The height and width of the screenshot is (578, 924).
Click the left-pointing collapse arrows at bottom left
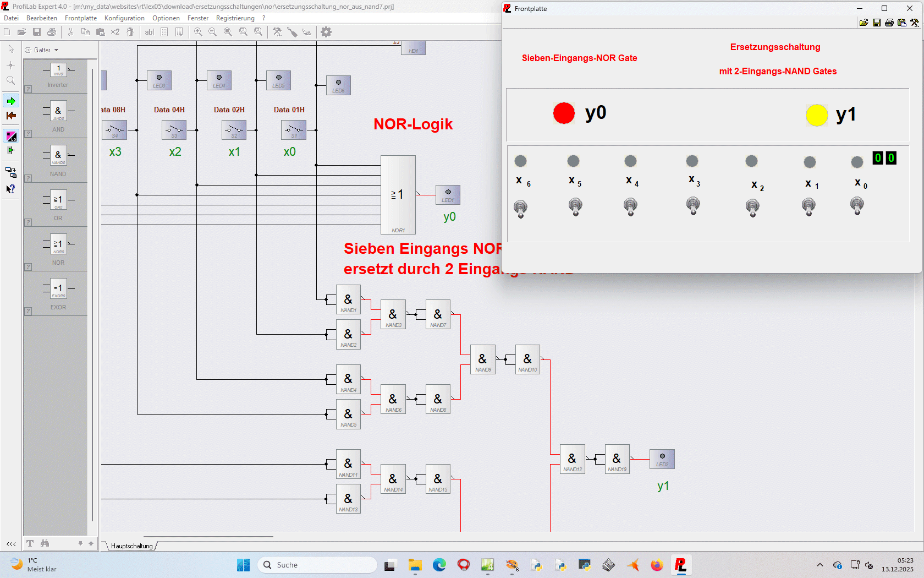coord(11,544)
